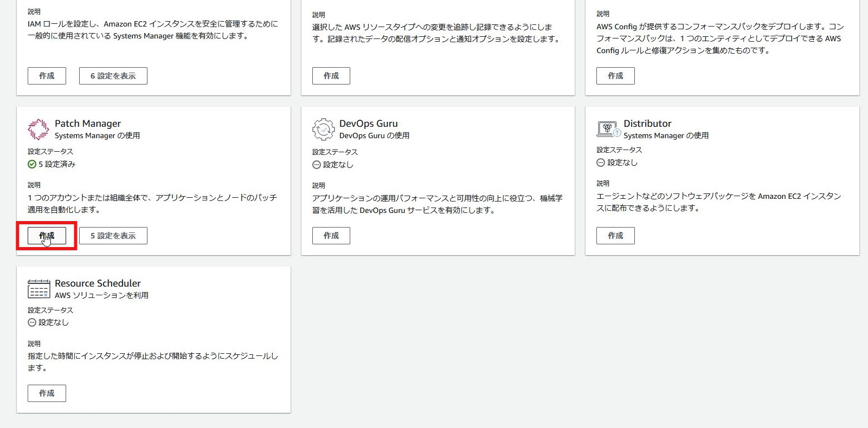Click 設定なし status in Distributor card
Viewport: 868px width, 428px height.
click(x=622, y=163)
